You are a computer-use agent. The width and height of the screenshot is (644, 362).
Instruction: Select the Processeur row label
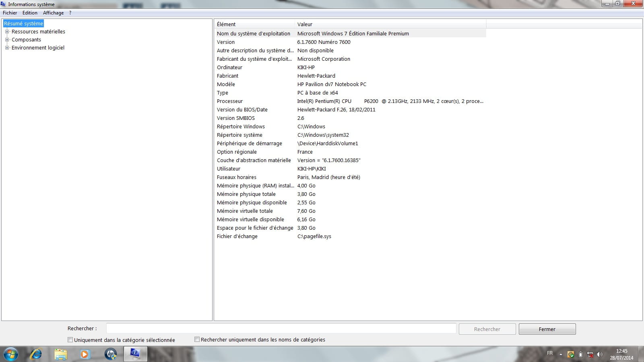(x=230, y=101)
